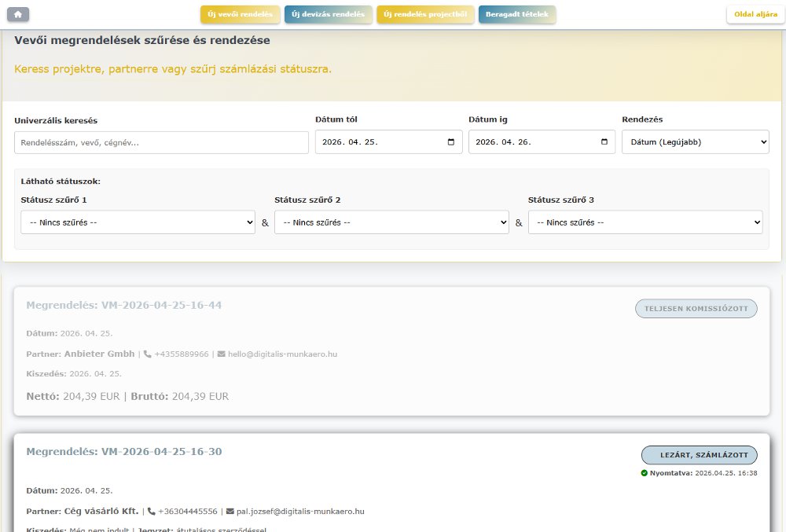786x532 pixels.
Task: Open the calendar picker for Dátum ig
Action: tap(603, 142)
